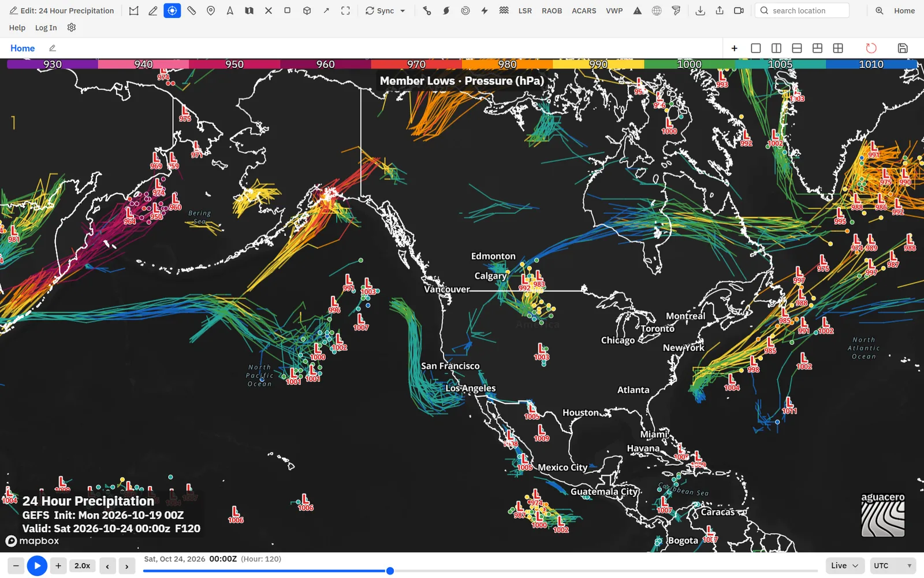Switch to the Home tab
The height and width of the screenshot is (578, 924).
point(23,48)
